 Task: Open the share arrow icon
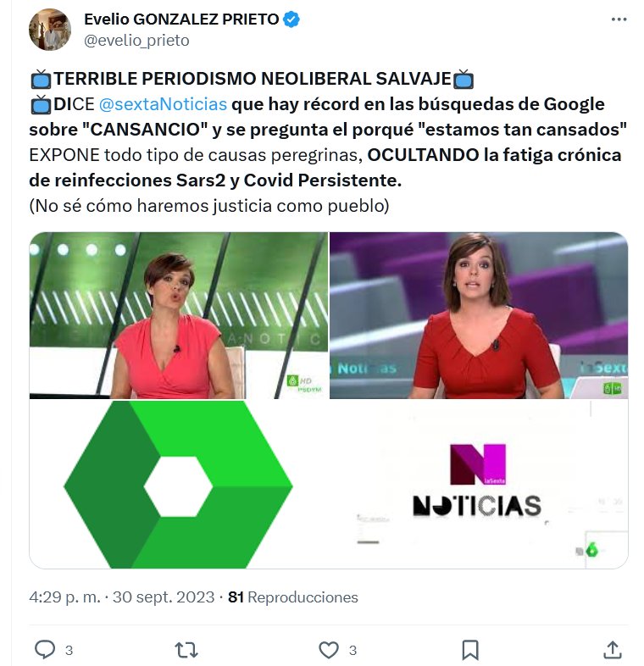coord(613,649)
